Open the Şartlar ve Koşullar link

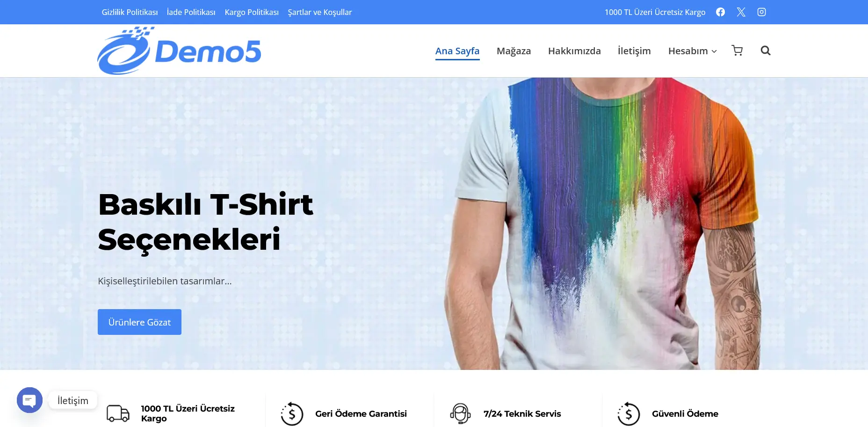click(x=320, y=12)
